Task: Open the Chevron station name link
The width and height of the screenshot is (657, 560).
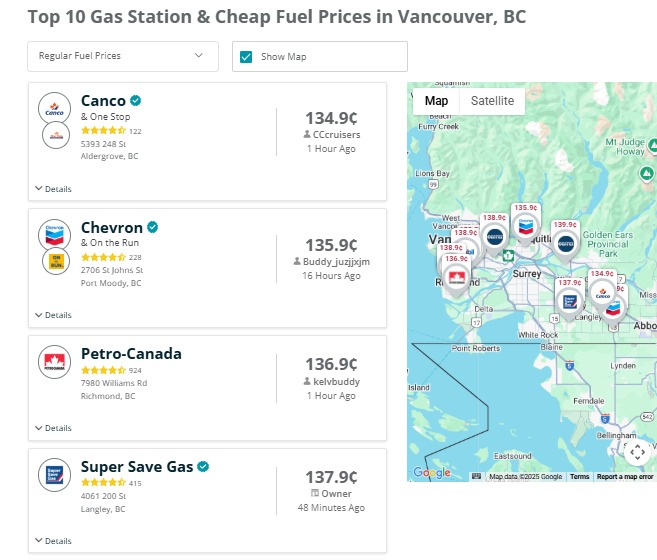Action: tap(112, 227)
